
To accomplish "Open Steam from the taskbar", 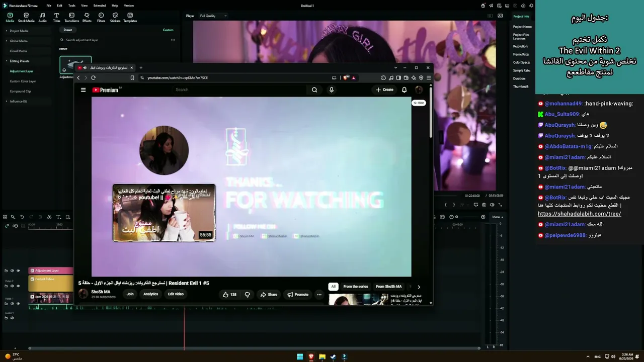I will tap(333, 356).
